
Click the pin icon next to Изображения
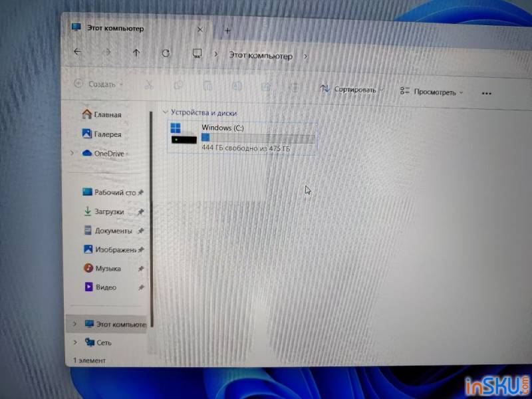pos(141,250)
